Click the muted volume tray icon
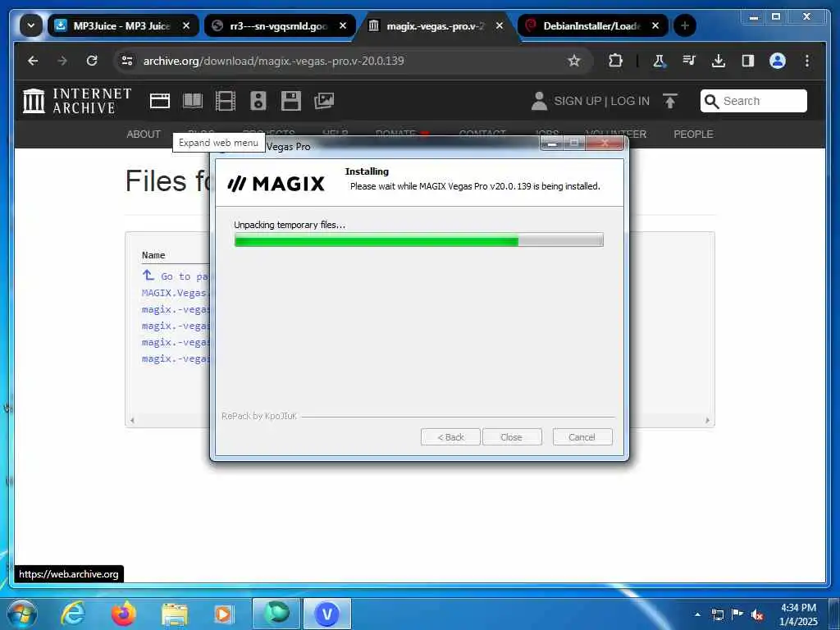Image resolution: width=840 pixels, height=630 pixels. point(757,615)
